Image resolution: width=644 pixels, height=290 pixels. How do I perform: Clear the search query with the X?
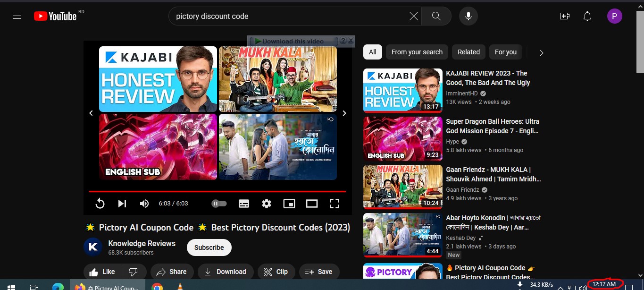[x=413, y=16]
